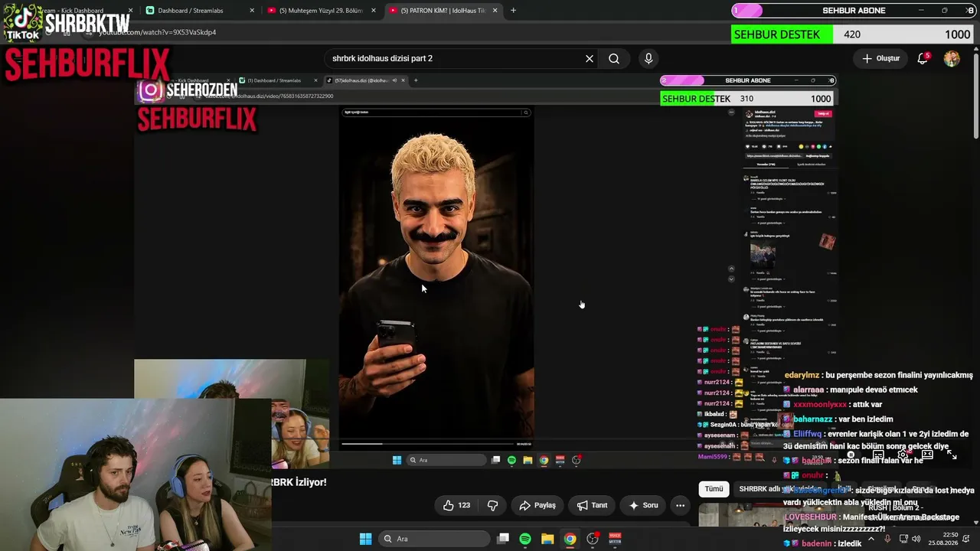This screenshot has height=551, width=980.
Task: Open the clock showing 22:50
Action: point(945,539)
